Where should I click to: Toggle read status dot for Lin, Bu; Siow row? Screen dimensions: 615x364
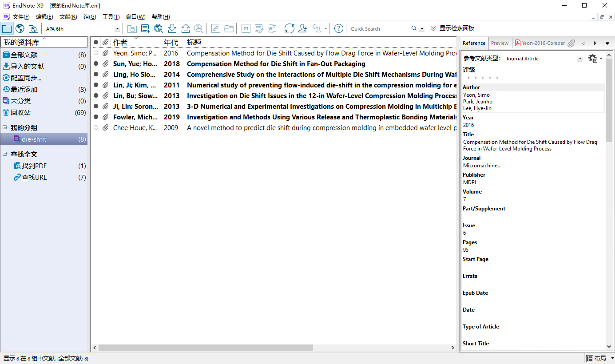96,95
